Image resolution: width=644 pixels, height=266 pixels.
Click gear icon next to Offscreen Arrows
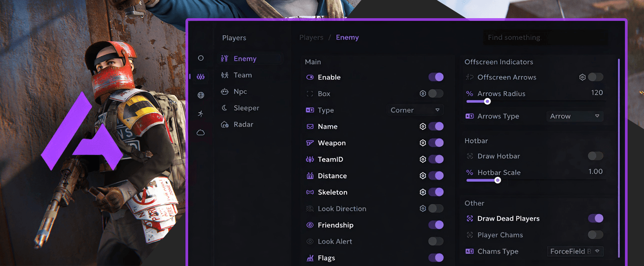(582, 77)
